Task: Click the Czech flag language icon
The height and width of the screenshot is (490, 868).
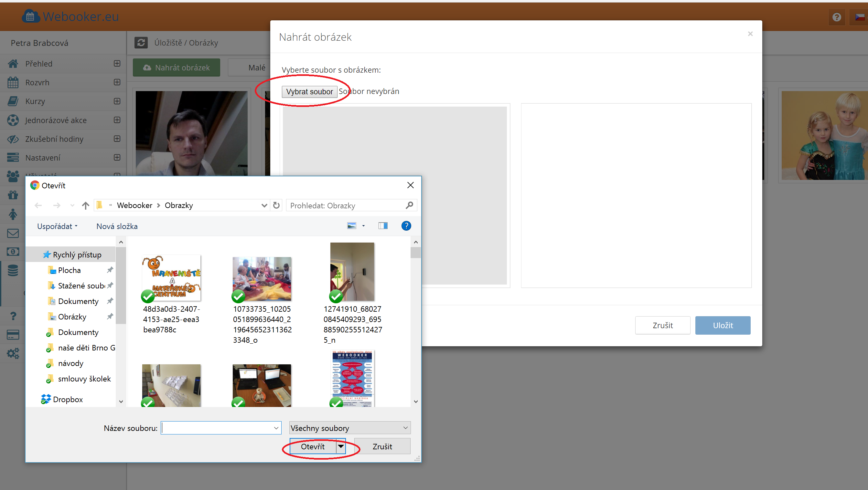Action: (x=860, y=17)
